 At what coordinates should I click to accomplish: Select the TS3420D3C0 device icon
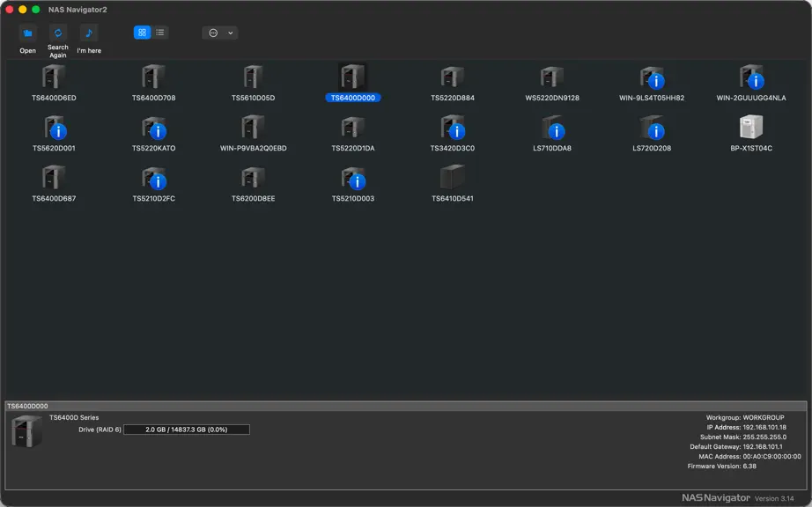452,128
